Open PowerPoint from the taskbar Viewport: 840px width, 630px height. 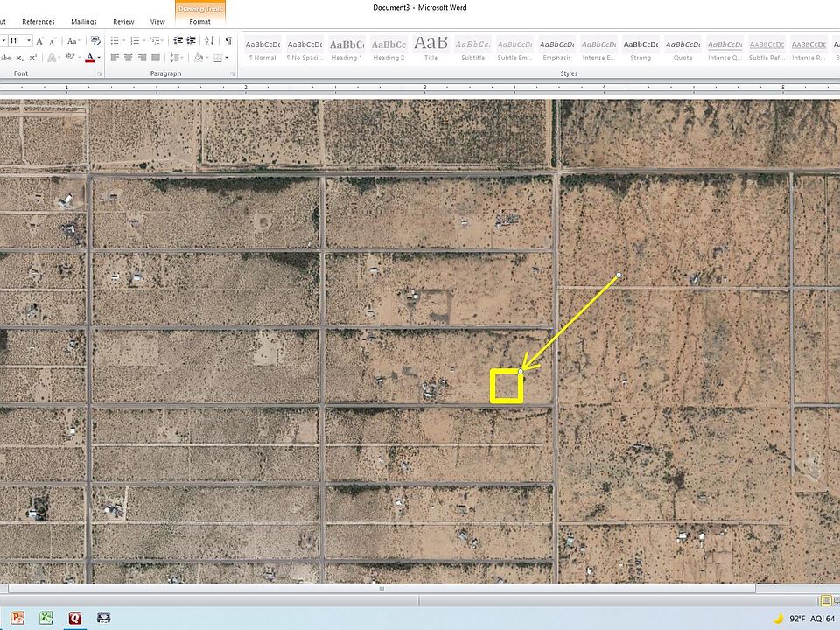pyautogui.click(x=17, y=619)
